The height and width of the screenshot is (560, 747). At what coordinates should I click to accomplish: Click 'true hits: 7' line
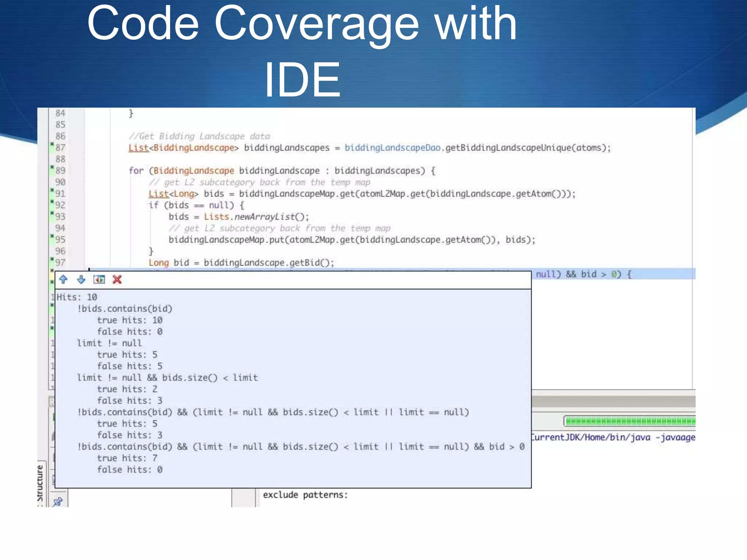point(127,458)
